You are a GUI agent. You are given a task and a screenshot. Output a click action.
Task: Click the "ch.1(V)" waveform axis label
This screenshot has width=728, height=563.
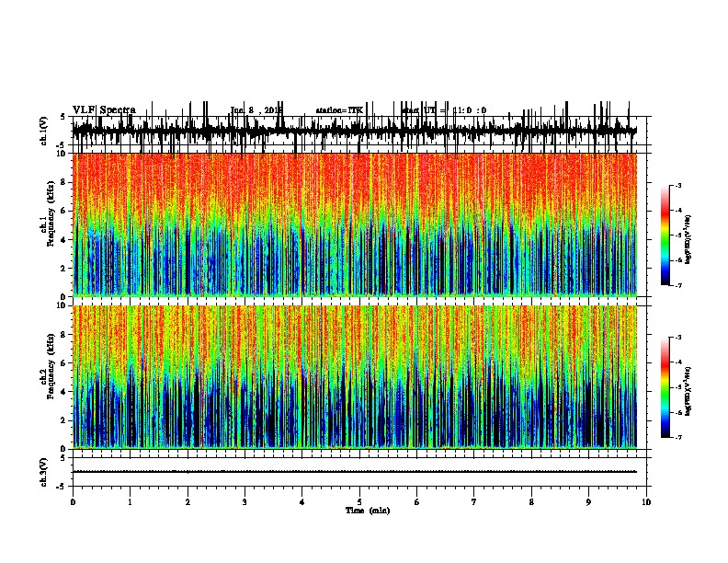tap(44, 131)
